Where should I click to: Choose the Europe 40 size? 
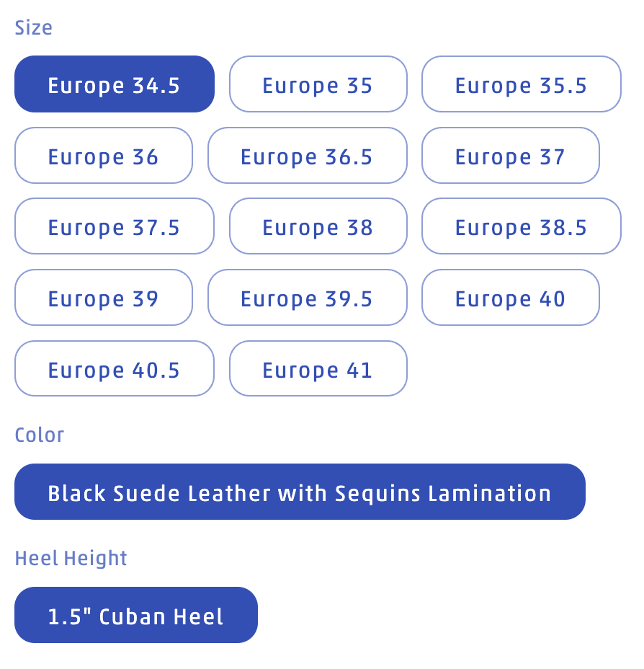click(x=510, y=298)
